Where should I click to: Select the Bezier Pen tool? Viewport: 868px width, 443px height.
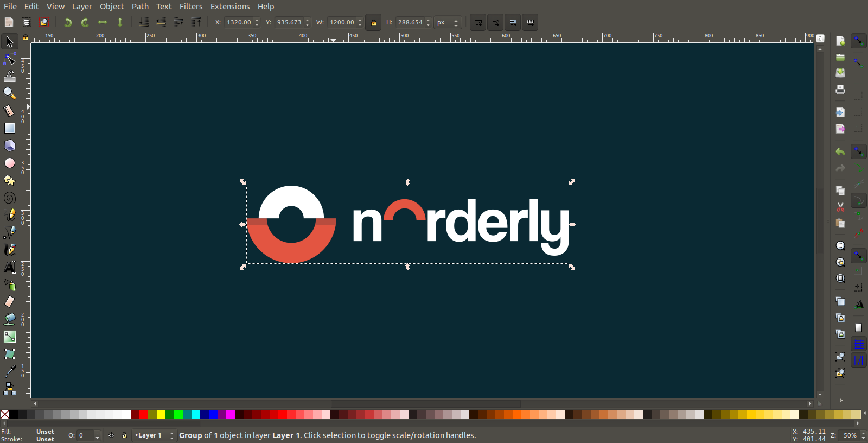10,232
